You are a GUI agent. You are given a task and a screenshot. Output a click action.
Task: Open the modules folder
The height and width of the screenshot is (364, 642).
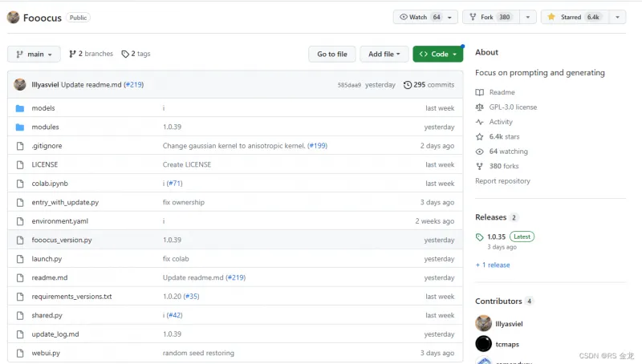click(45, 127)
